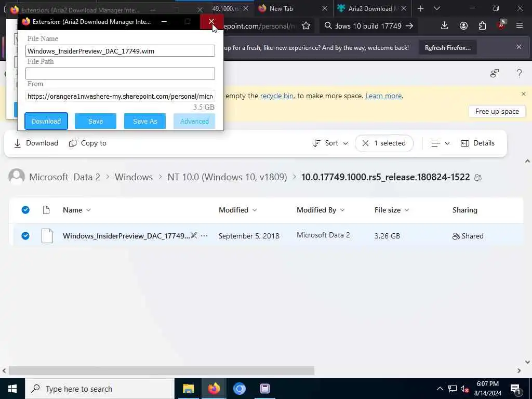Click the Download button in Aria2 popup
Screen dimensions: 532x399
(46, 121)
